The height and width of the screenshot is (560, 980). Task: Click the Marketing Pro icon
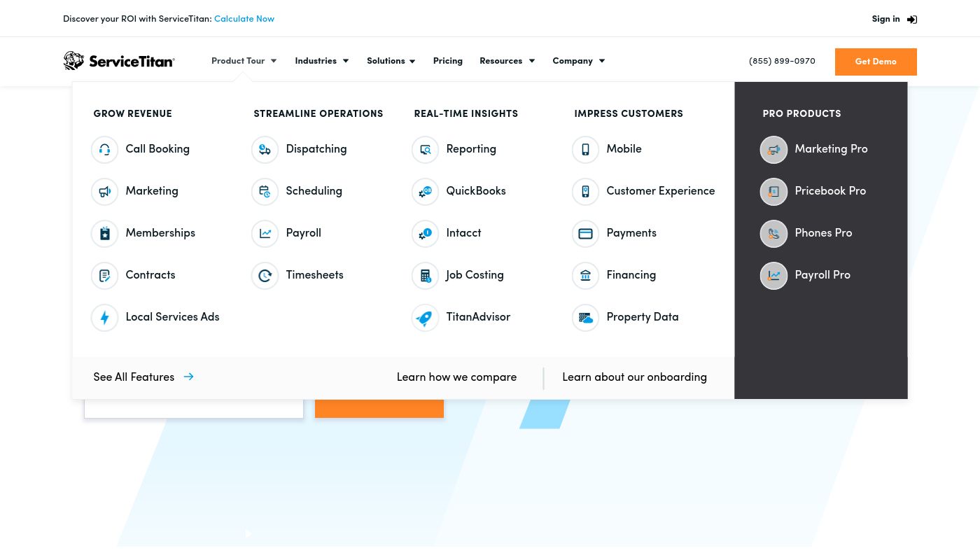pos(774,150)
